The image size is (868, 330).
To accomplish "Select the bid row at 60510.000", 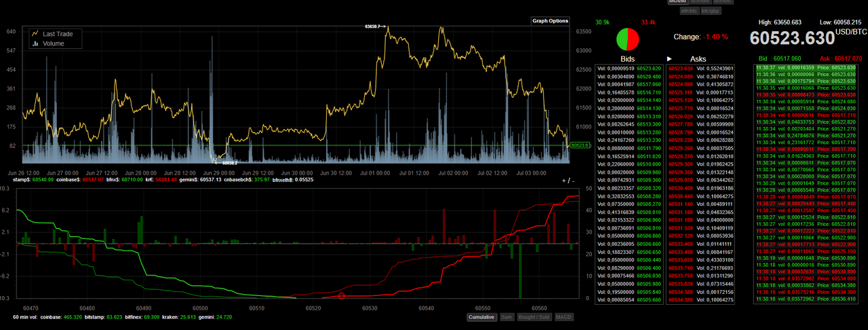I will pyautogui.click(x=628, y=164).
